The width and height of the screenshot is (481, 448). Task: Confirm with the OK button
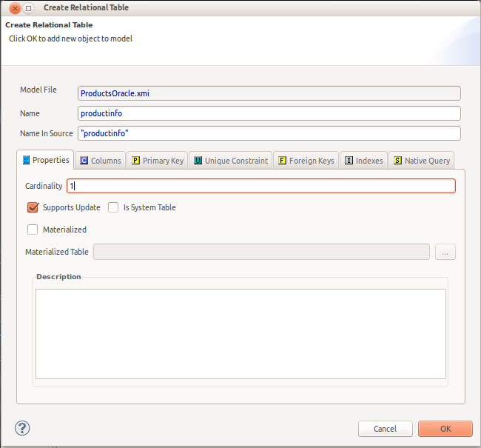[x=445, y=429]
